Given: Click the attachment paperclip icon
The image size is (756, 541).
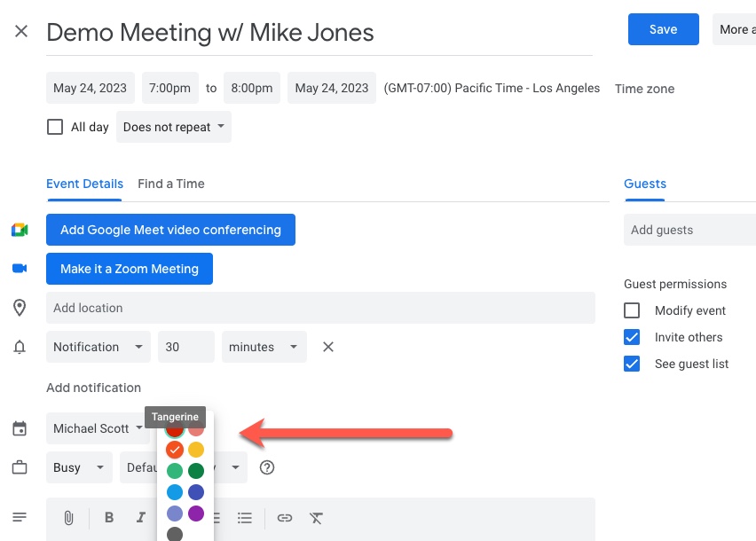Looking at the screenshot, I should coord(68,518).
